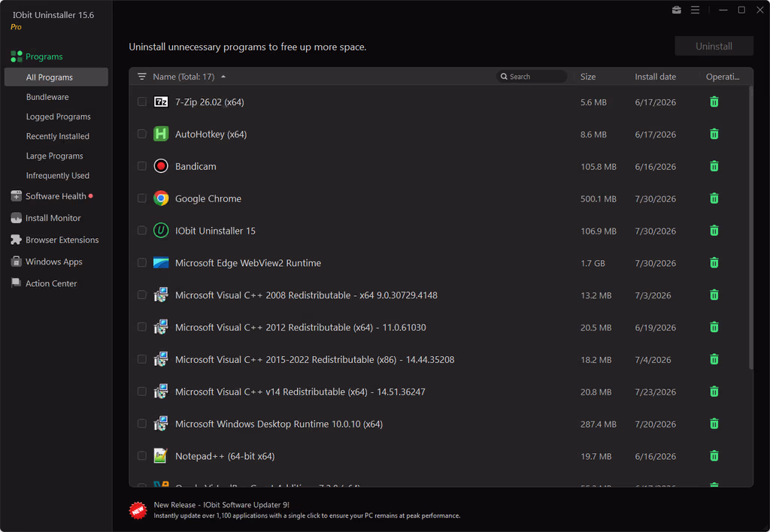Show Large Programs list
The width and height of the screenshot is (770, 532).
click(x=54, y=156)
